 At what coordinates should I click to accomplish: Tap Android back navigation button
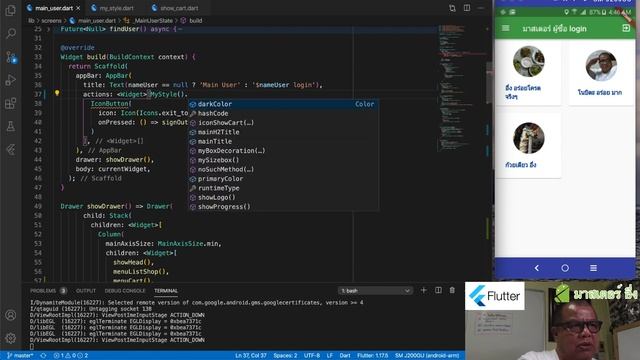[537, 268]
